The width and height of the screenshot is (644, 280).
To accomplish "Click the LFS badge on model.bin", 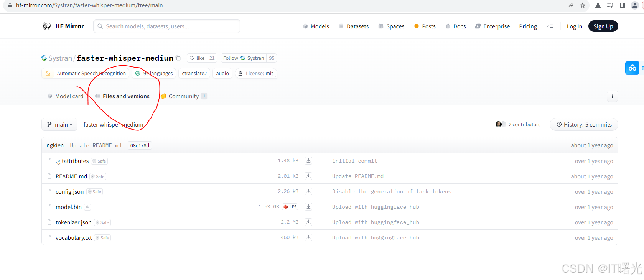I will coord(290,207).
